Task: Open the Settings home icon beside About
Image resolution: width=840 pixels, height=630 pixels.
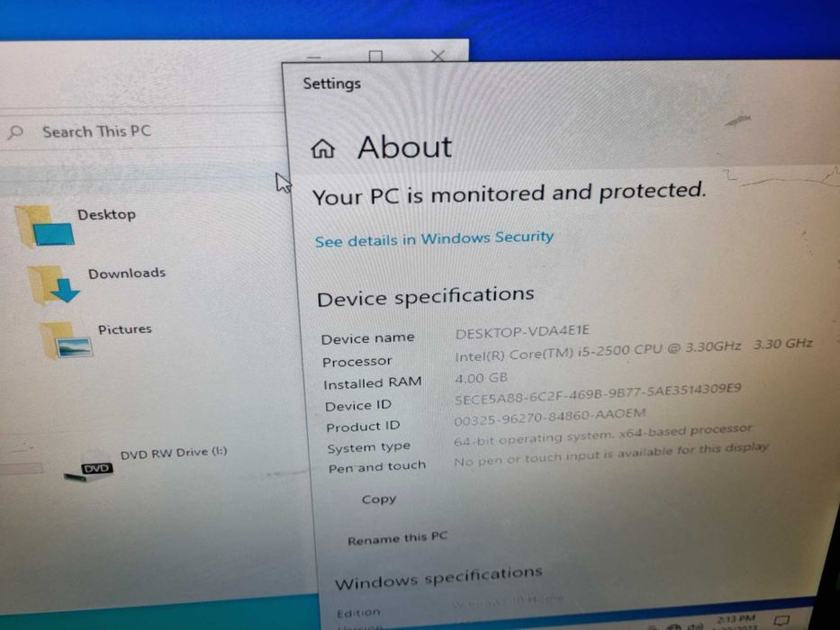Action: (x=323, y=148)
